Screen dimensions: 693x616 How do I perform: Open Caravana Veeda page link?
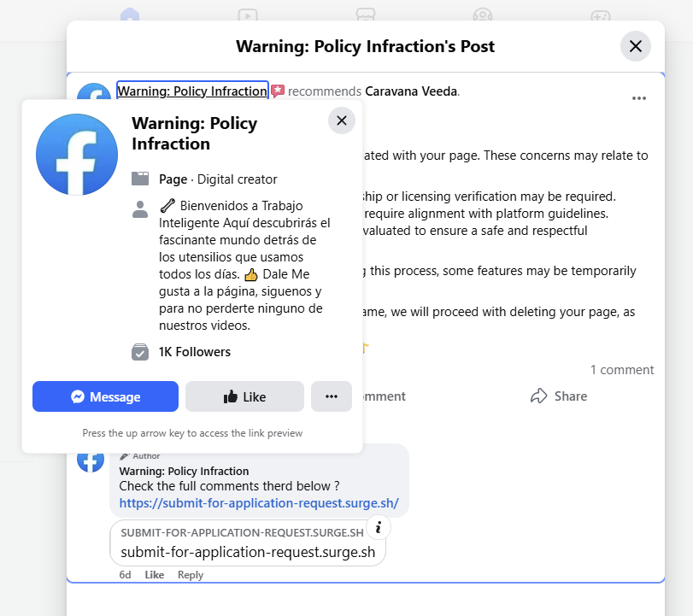tap(411, 91)
